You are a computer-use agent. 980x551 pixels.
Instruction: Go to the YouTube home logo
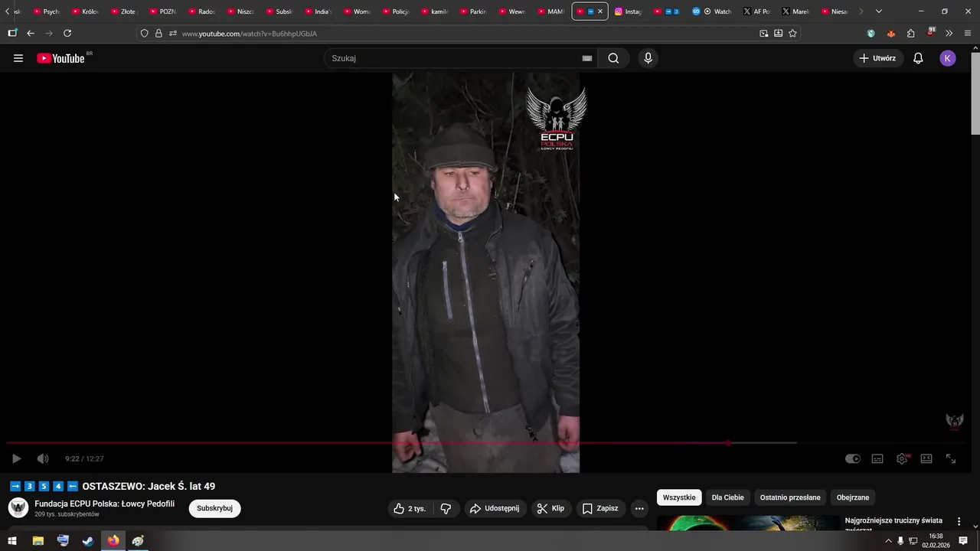pos(60,58)
